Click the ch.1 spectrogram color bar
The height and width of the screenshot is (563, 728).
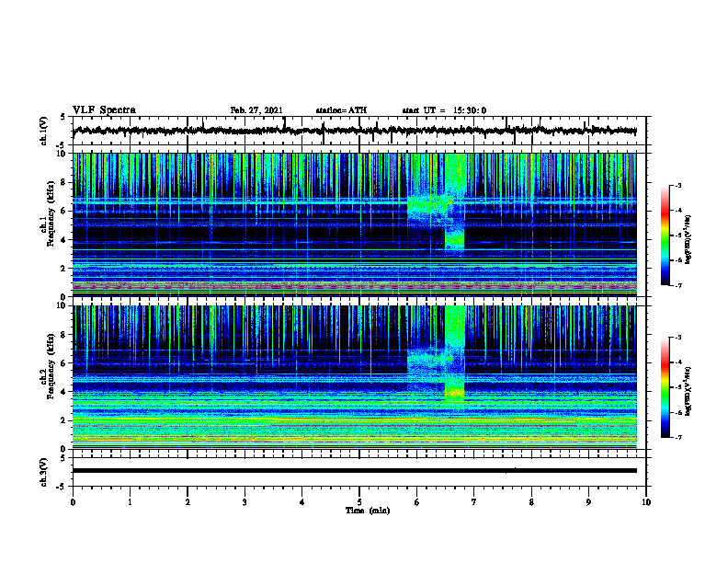[665, 236]
